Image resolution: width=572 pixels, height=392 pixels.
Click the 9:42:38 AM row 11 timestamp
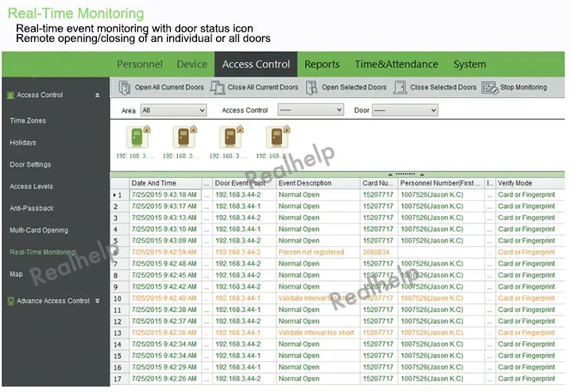click(164, 309)
